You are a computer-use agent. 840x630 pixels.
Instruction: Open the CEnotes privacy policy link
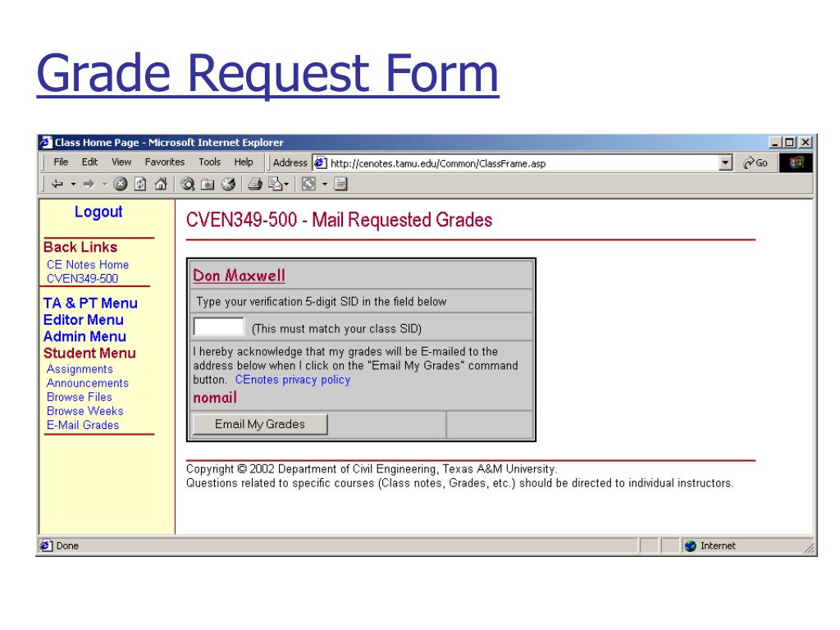[293, 380]
